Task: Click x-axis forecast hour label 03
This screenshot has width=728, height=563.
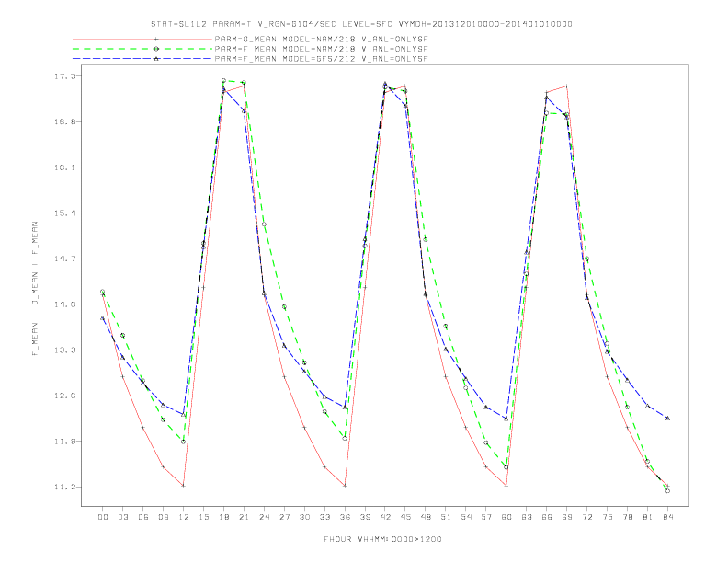Action: pyautogui.click(x=122, y=517)
